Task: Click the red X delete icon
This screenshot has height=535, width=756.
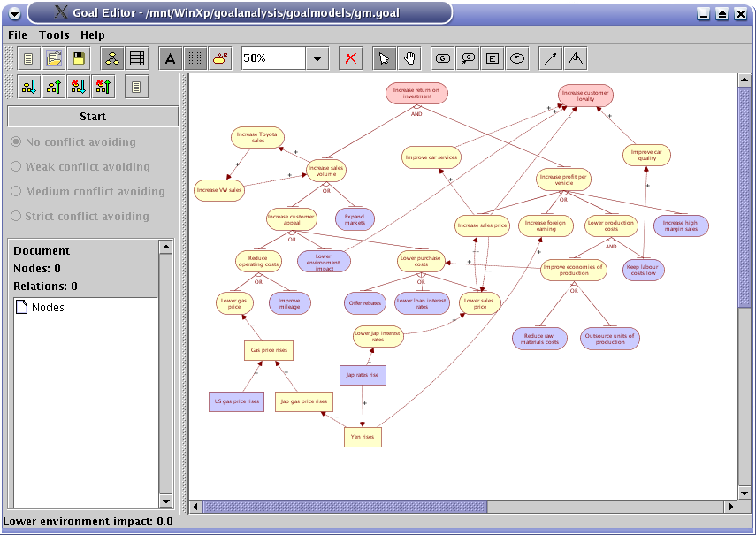Action: pyautogui.click(x=351, y=58)
